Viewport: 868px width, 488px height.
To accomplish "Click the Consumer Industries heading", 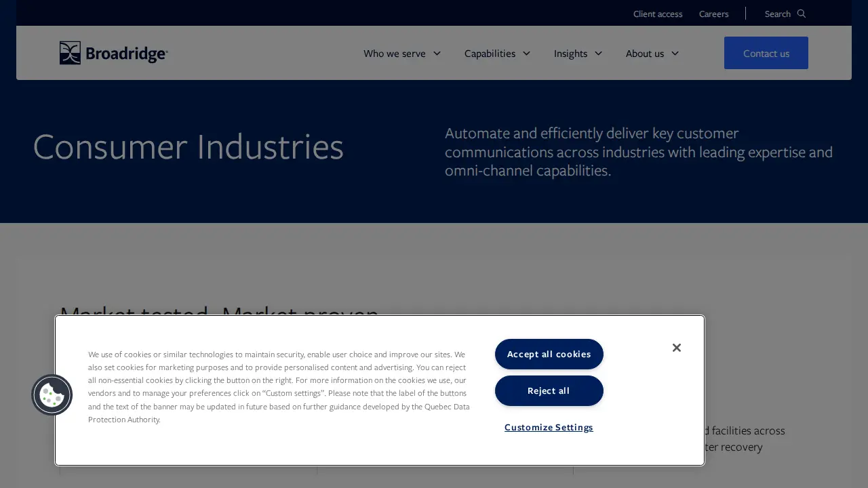I will pos(189,146).
